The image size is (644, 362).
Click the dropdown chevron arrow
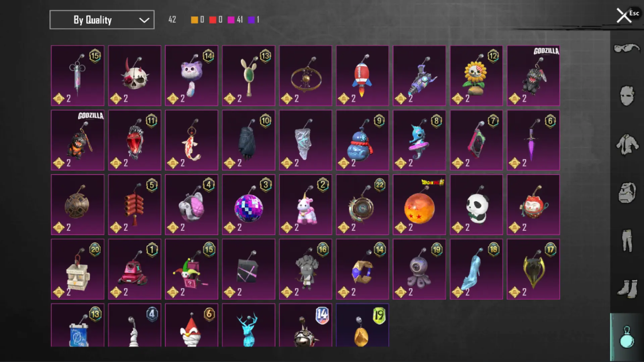pyautogui.click(x=144, y=20)
